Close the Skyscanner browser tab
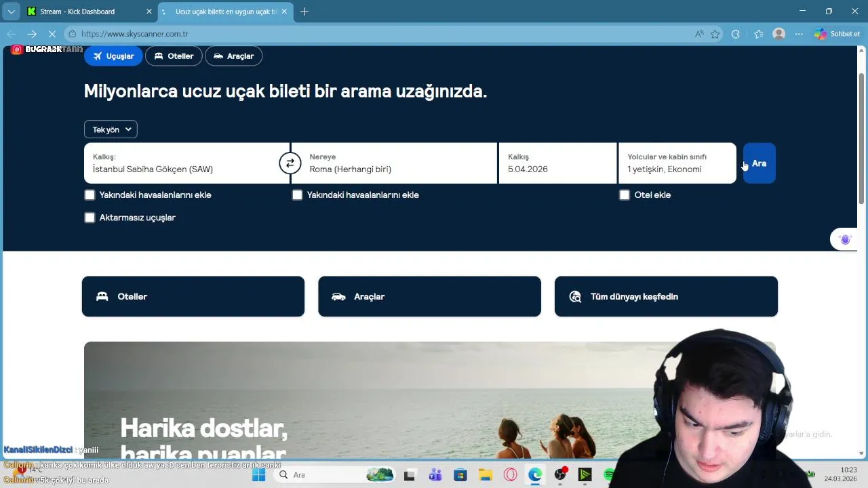 click(x=285, y=12)
